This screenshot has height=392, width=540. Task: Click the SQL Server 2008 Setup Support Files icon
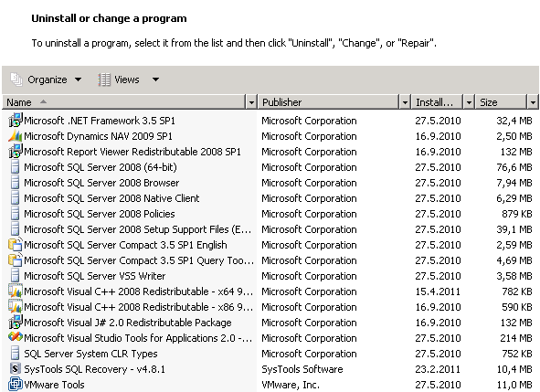(x=16, y=229)
